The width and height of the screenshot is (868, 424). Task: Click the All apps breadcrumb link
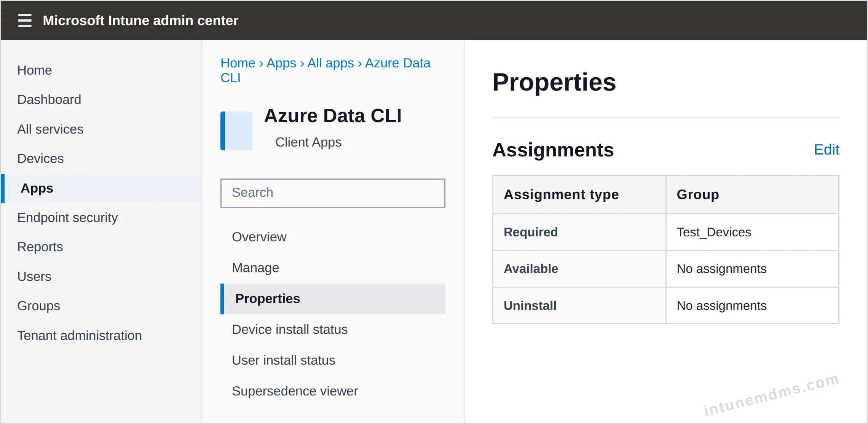330,63
